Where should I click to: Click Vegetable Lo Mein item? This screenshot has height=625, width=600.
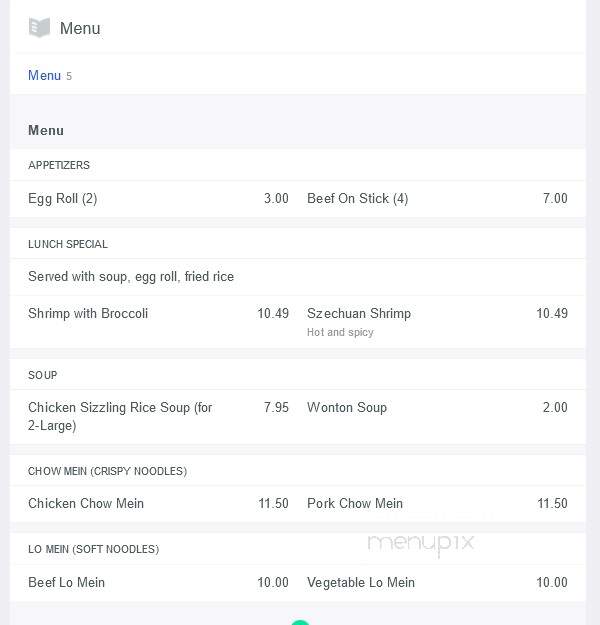pos(361,582)
